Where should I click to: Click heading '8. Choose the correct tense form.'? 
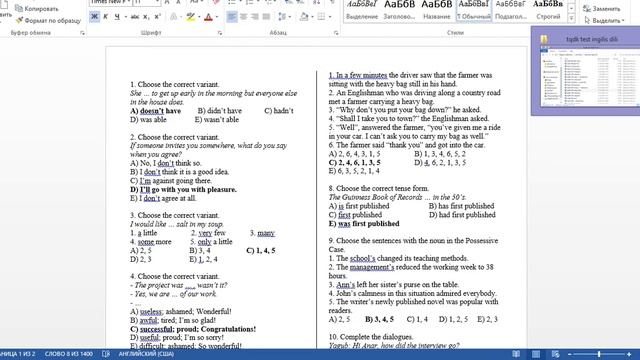coord(378,188)
